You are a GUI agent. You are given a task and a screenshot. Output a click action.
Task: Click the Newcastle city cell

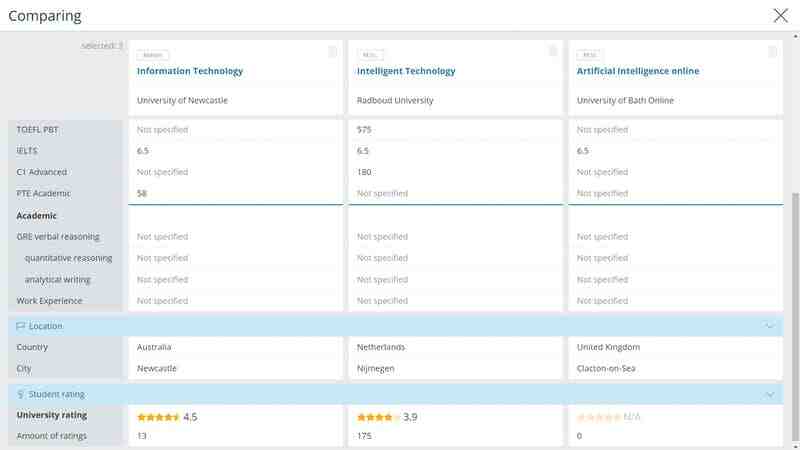click(x=157, y=369)
